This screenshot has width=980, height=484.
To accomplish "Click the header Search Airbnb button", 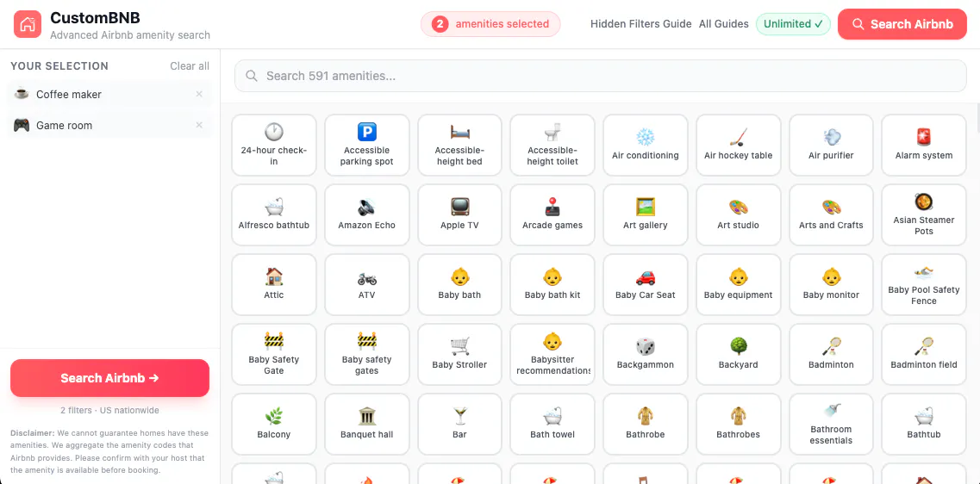I will point(902,24).
